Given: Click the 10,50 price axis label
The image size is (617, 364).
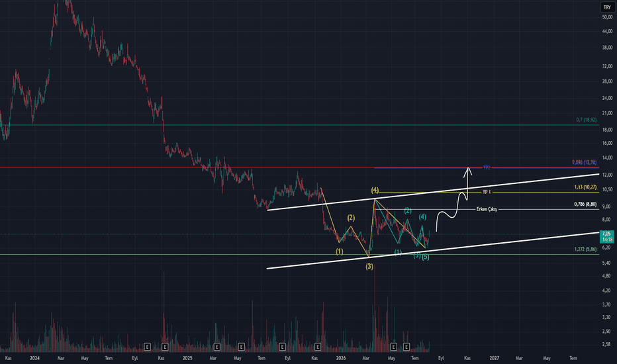Looking at the screenshot, I should pos(607,190).
